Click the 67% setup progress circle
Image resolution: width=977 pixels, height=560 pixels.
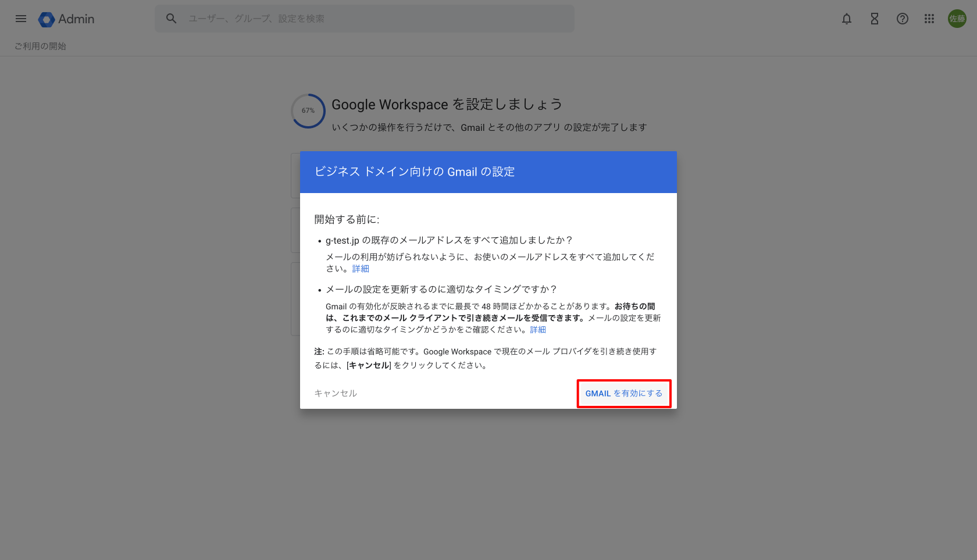coord(308,110)
